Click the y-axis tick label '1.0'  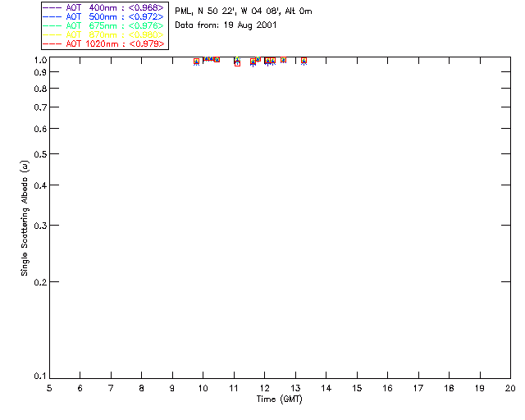tap(40, 60)
